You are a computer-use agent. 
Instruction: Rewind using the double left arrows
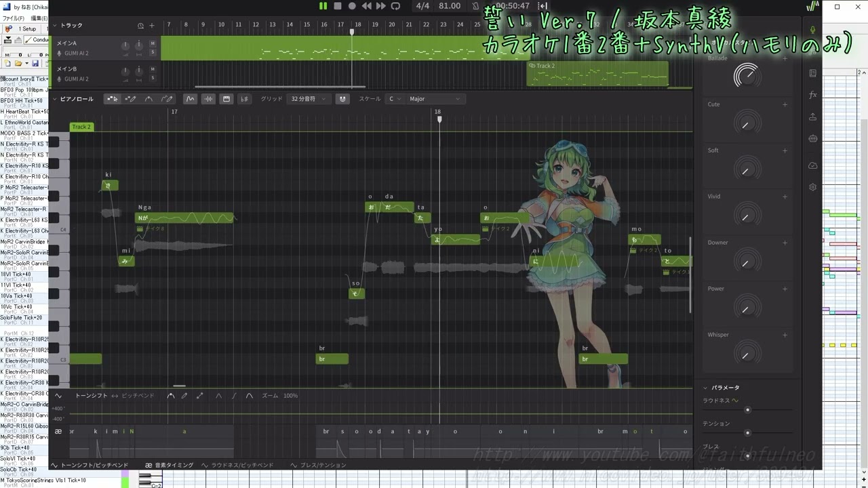pos(366,6)
